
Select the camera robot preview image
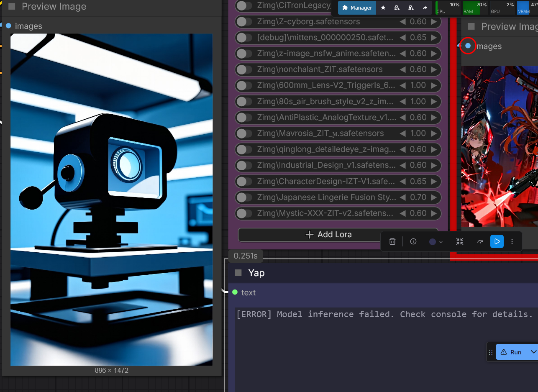tap(111, 200)
